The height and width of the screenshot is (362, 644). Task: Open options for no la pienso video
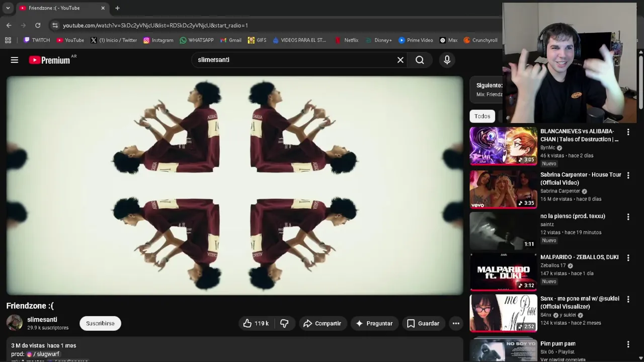click(x=628, y=217)
